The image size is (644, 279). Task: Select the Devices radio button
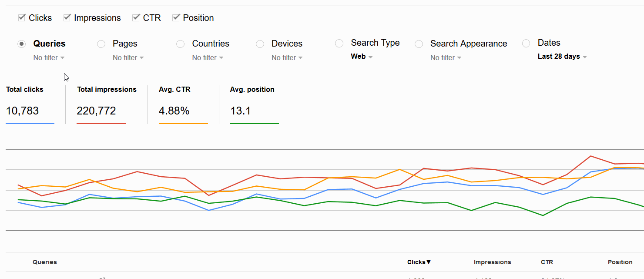[260, 44]
